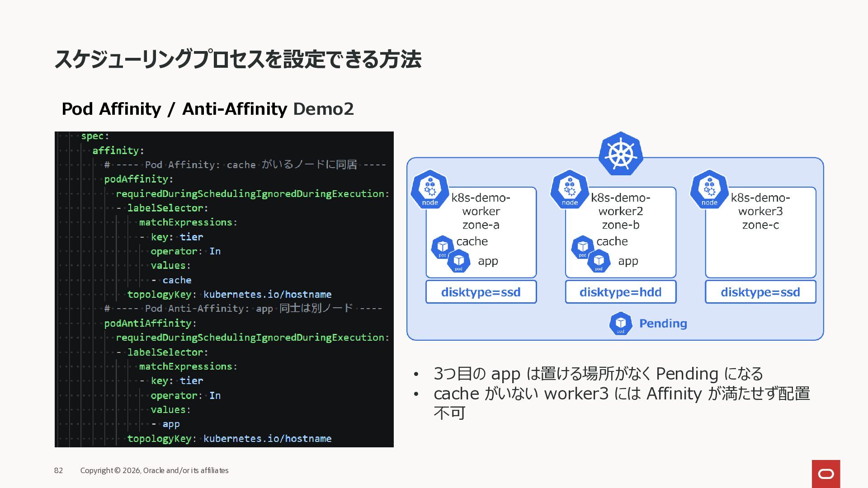Click the node icon on k8s-demo-worker3
868x488 pixels.
[x=709, y=189]
